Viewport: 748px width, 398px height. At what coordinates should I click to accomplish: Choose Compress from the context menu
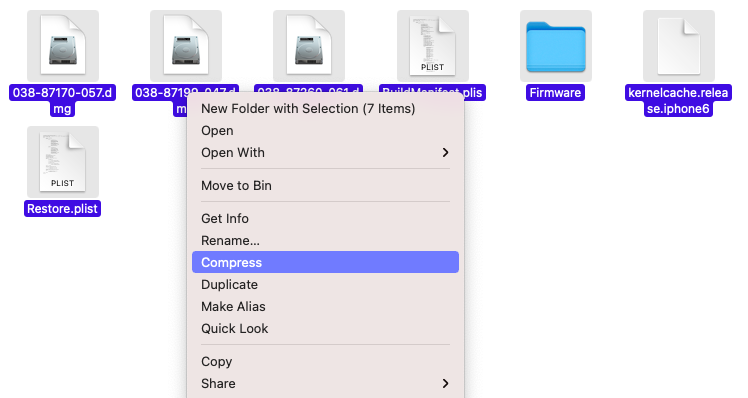click(325, 262)
